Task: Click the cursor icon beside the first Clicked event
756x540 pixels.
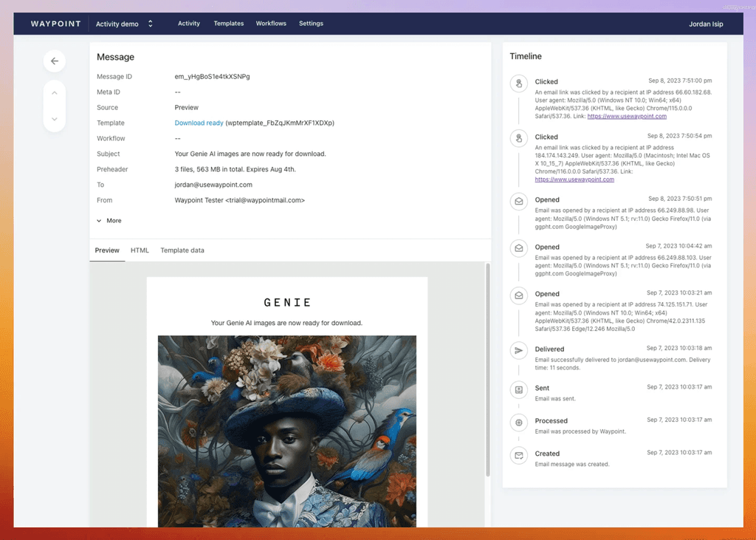Action: [x=519, y=83]
